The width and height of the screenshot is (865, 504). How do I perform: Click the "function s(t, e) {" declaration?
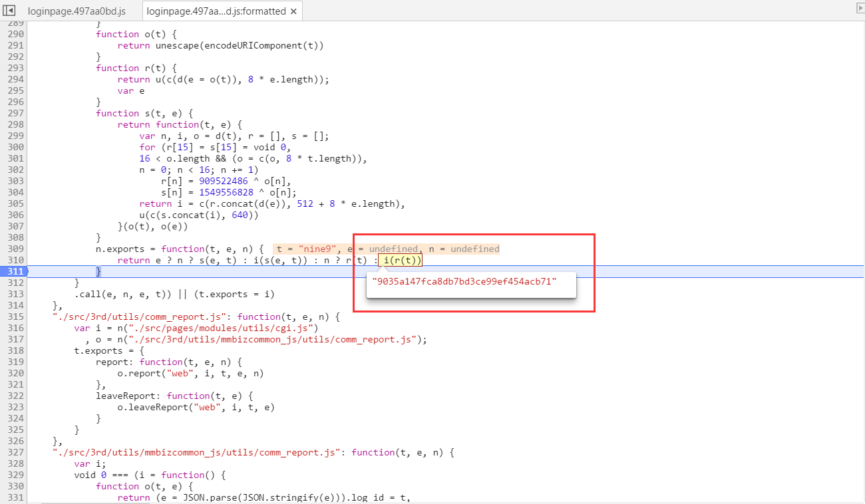tap(144, 113)
